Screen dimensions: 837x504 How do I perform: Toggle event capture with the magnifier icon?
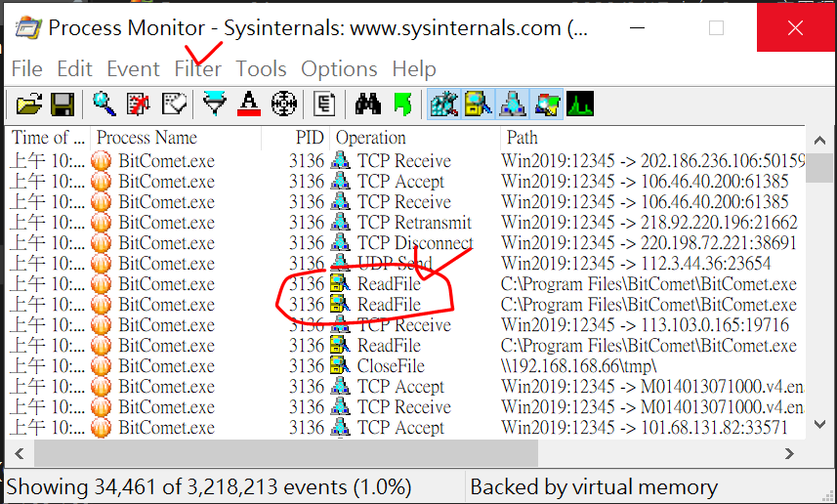click(x=105, y=105)
